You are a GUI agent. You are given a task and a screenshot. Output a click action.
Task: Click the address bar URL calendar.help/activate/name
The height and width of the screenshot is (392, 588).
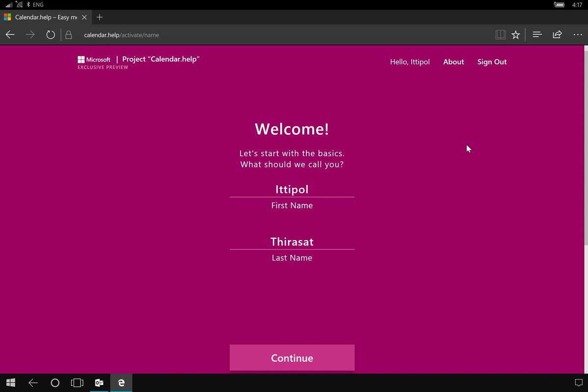tap(122, 35)
